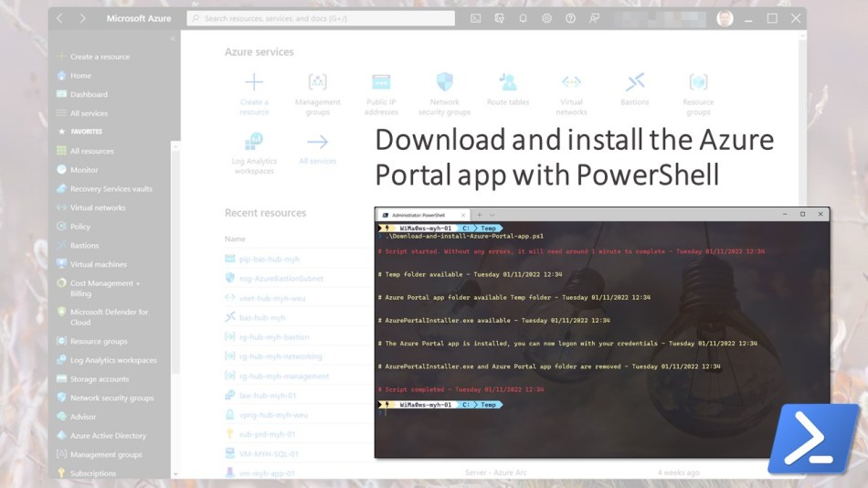The image size is (868, 488).
Task: Click the back navigation arrow
Action: (60, 18)
